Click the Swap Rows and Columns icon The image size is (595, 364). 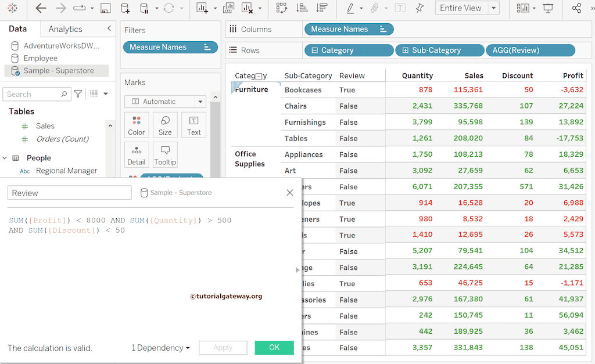pos(281,8)
